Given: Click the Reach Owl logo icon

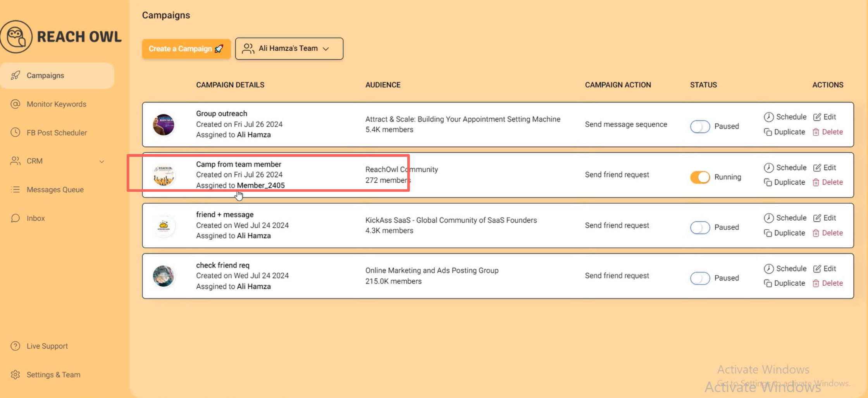Looking at the screenshot, I should click(x=16, y=37).
